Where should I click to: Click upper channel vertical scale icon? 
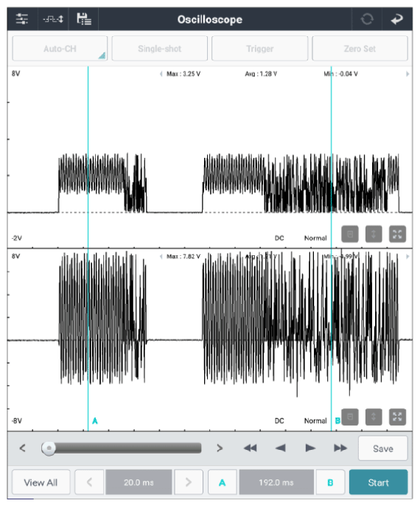pos(374,234)
